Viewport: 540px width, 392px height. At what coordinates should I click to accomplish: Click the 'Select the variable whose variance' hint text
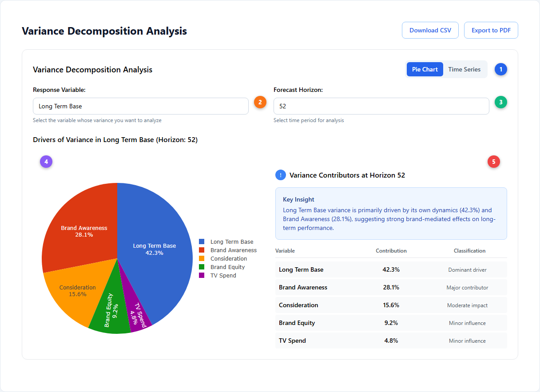pyautogui.click(x=97, y=120)
